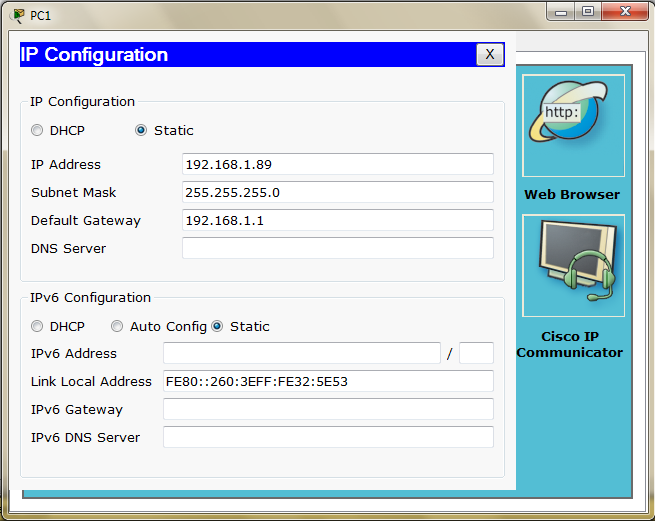655x521 pixels.
Task: Open the Web Browser desktop app icon
Action: (x=573, y=126)
